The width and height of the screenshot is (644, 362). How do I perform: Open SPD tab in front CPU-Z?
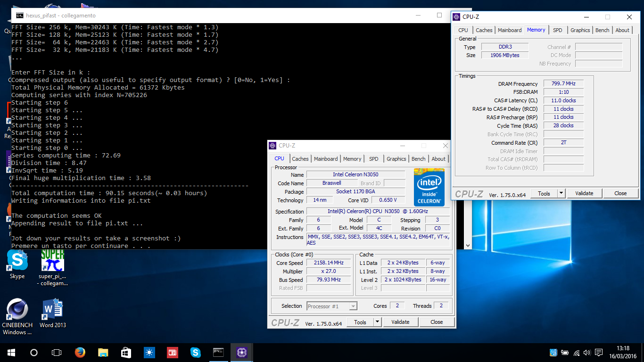[374, 159]
